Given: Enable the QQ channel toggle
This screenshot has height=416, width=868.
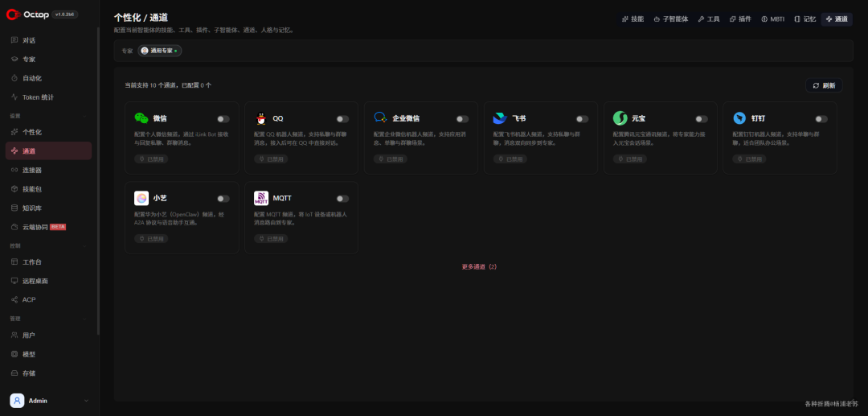Looking at the screenshot, I should 342,119.
